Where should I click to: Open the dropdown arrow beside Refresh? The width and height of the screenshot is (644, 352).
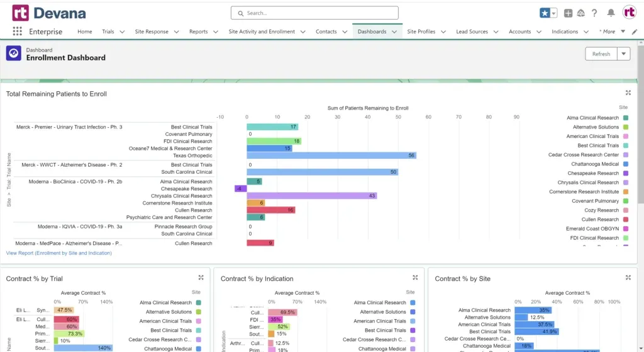click(624, 54)
